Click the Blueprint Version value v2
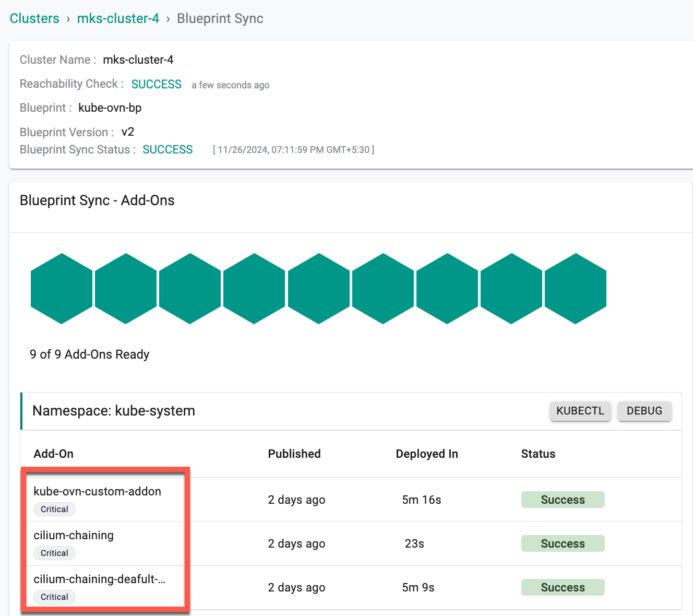The height and width of the screenshot is (616, 693). point(128,132)
